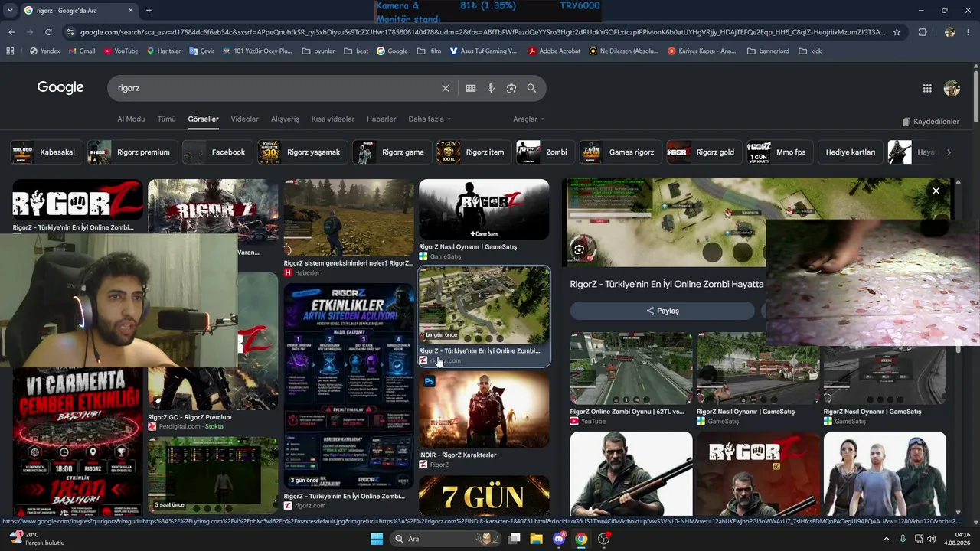Reload the current page
This screenshot has width=980, height=551.
click(x=48, y=32)
